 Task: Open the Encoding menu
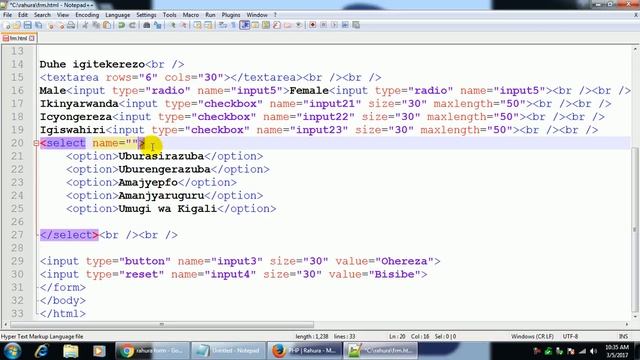tap(87, 15)
